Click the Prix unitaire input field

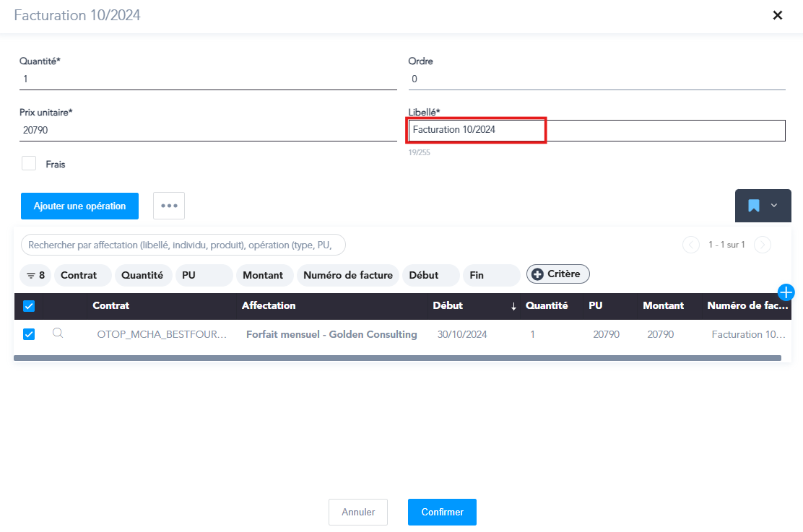(208, 131)
